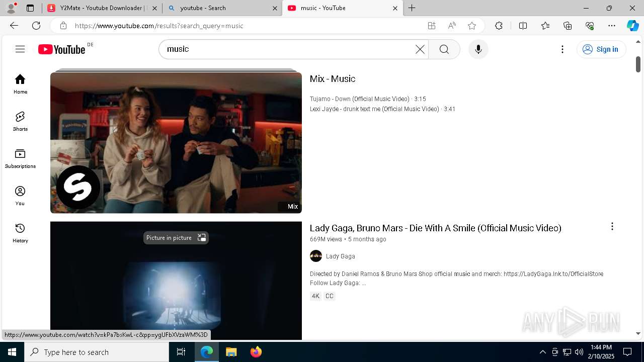Click the scrollbar down arrow
Screen dimensions: 644x362
click(x=638, y=333)
